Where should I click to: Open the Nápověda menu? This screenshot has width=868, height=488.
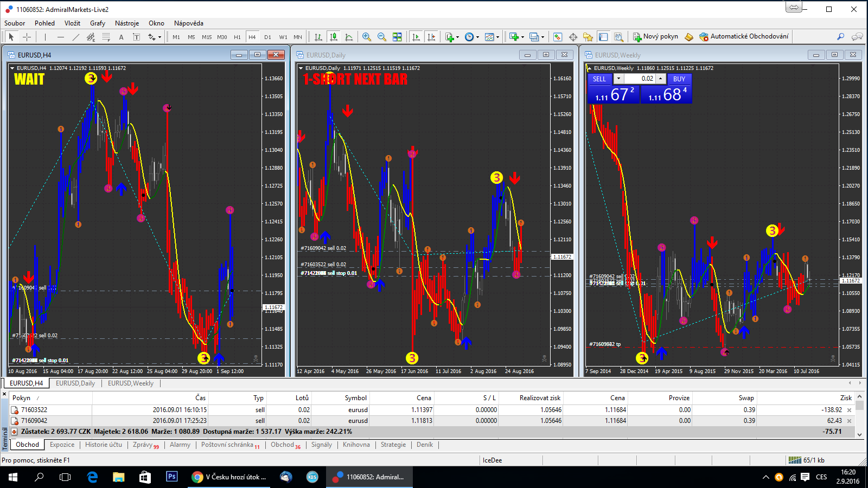[x=189, y=23]
